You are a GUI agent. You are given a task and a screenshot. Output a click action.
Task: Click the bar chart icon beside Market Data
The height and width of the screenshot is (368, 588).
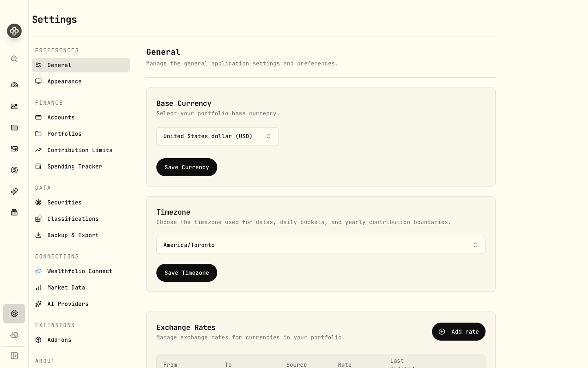38,287
